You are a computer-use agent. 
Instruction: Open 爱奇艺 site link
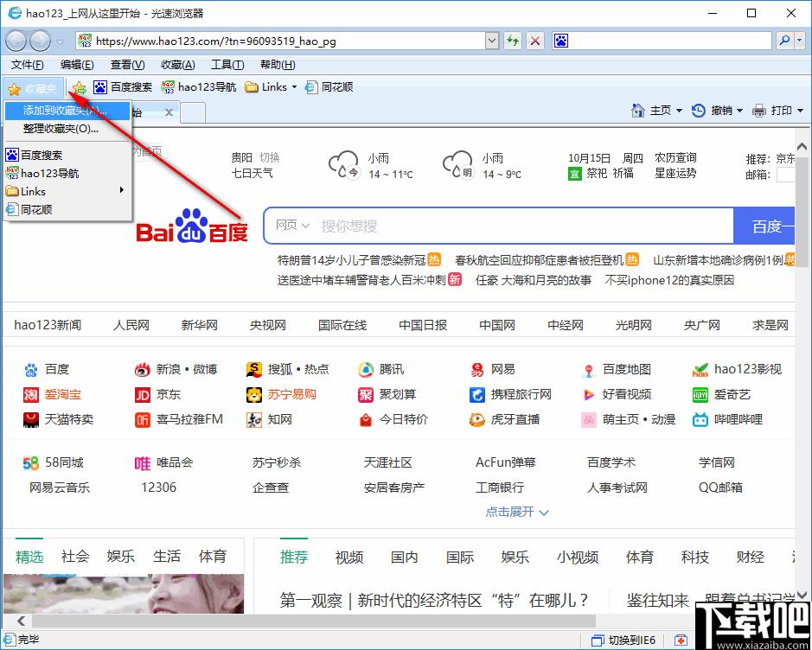pos(721,394)
